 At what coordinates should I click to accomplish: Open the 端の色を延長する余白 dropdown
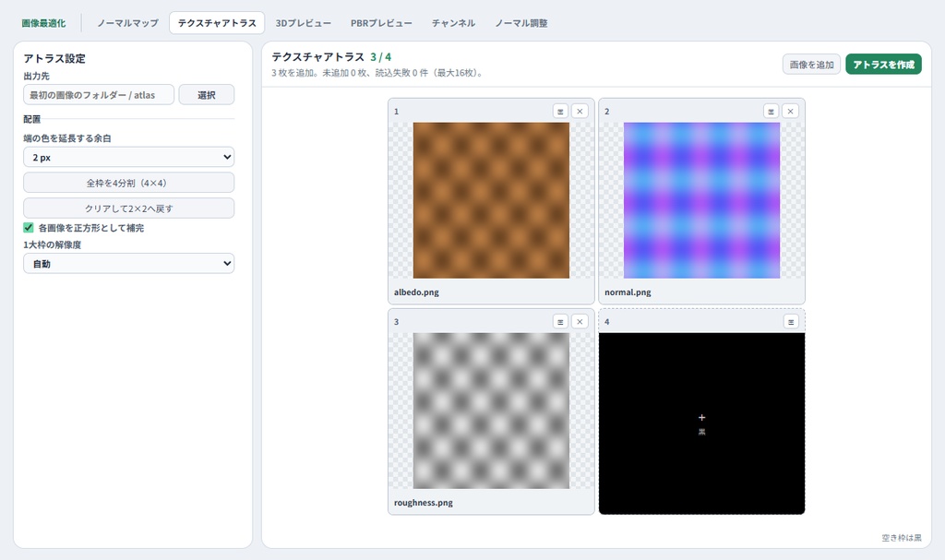tap(129, 158)
